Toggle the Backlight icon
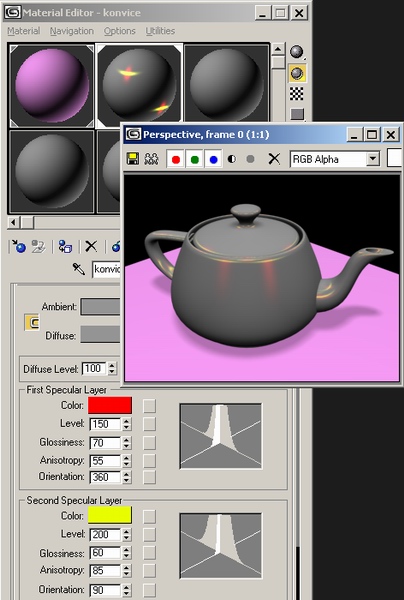The width and height of the screenshot is (404, 600). (x=297, y=73)
